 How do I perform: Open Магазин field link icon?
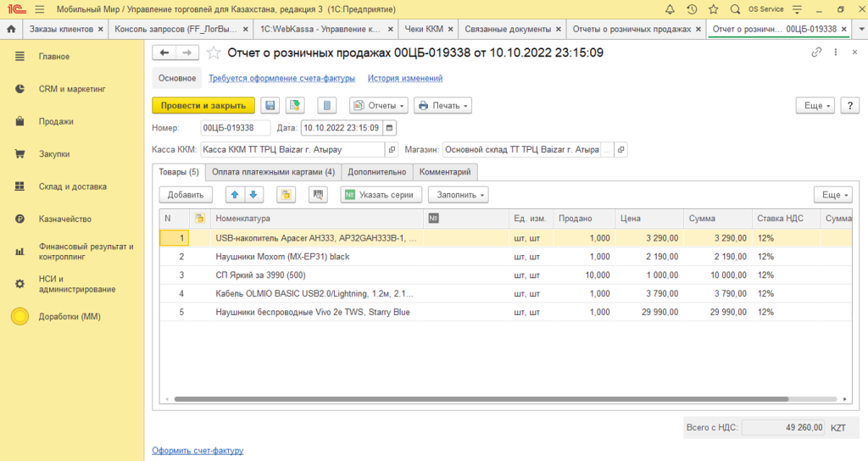click(621, 149)
